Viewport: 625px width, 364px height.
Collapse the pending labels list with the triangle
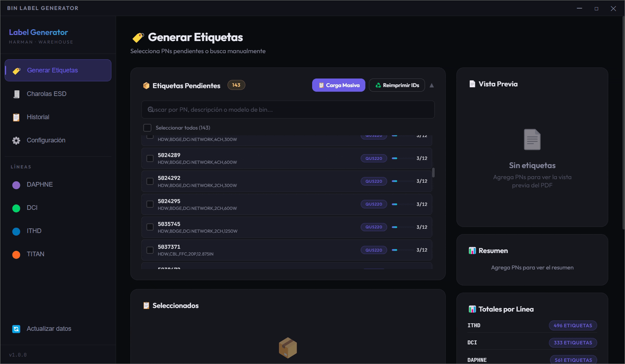pyautogui.click(x=431, y=85)
